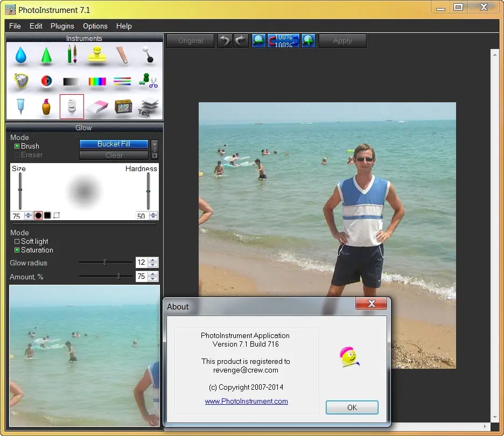Click the vertical Hardness slider
This screenshot has height=436, width=504.
(149, 191)
